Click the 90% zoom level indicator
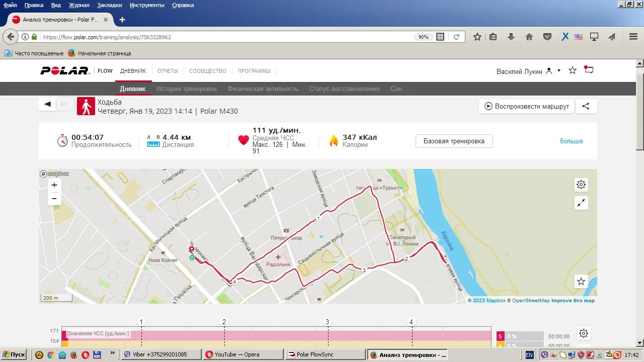 point(423,37)
